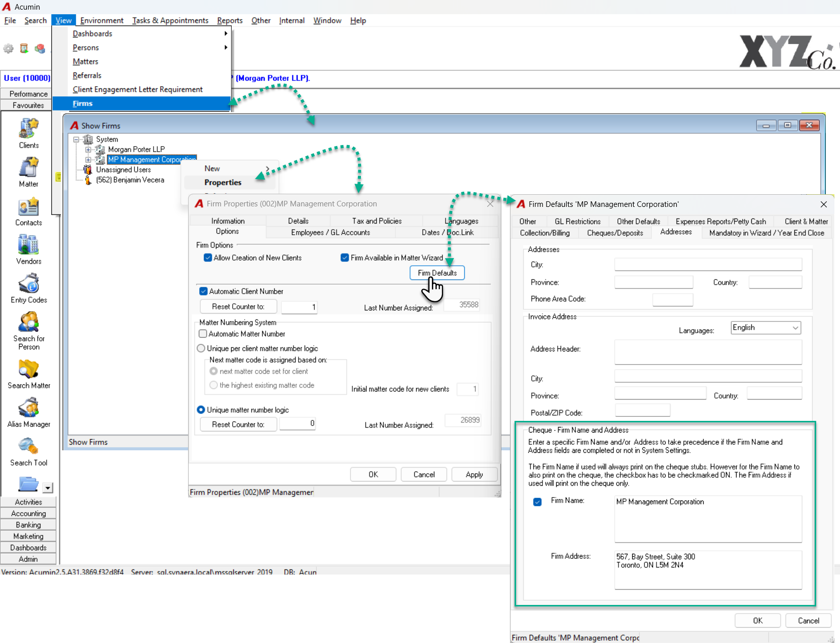840x643 pixels.
Task: Expand the Dashboards submenu arrow in View menu
Action: (226, 33)
